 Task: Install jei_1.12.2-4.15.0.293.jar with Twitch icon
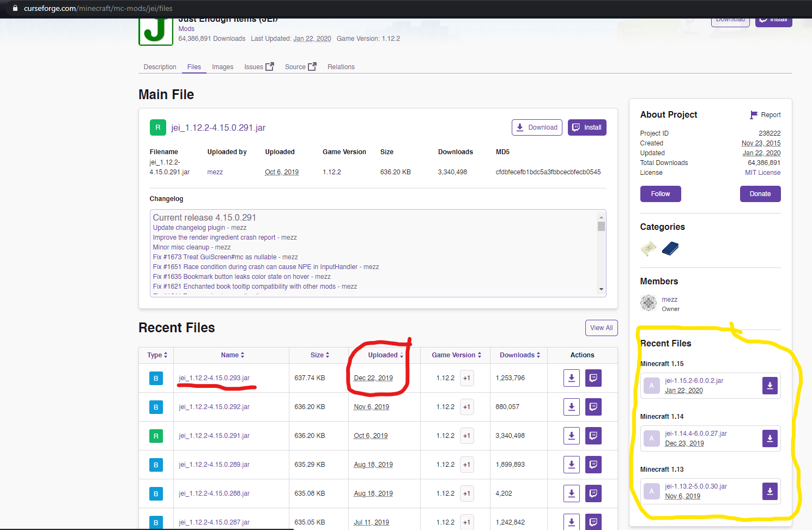coord(593,378)
